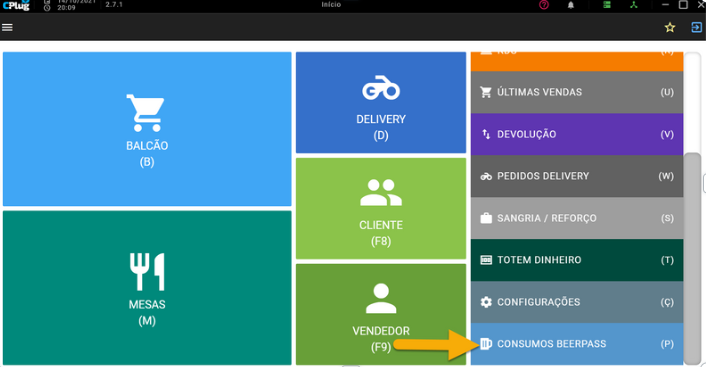Open the Cliente (F8) tile
This screenshot has height=367, width=706.
(381, 208)
